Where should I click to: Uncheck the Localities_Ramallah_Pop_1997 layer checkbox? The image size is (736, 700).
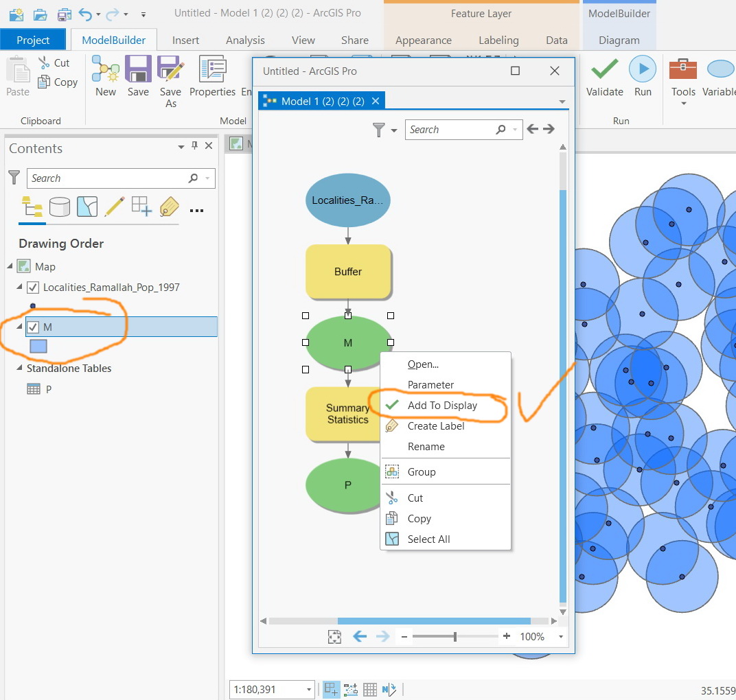point(33,287)
